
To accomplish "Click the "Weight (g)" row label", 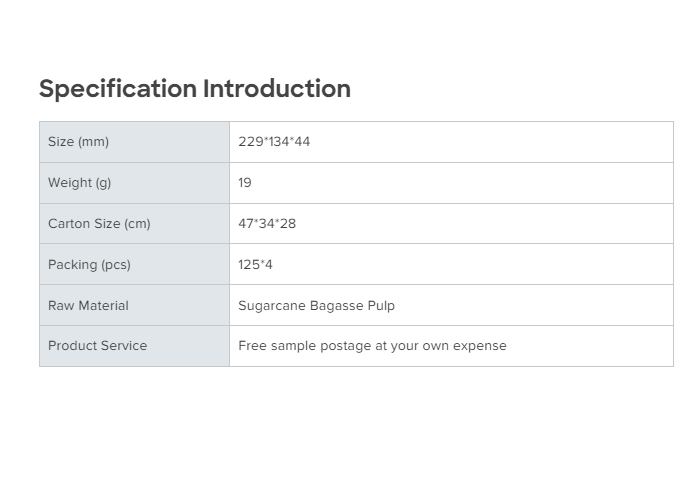I will (80, 183).
